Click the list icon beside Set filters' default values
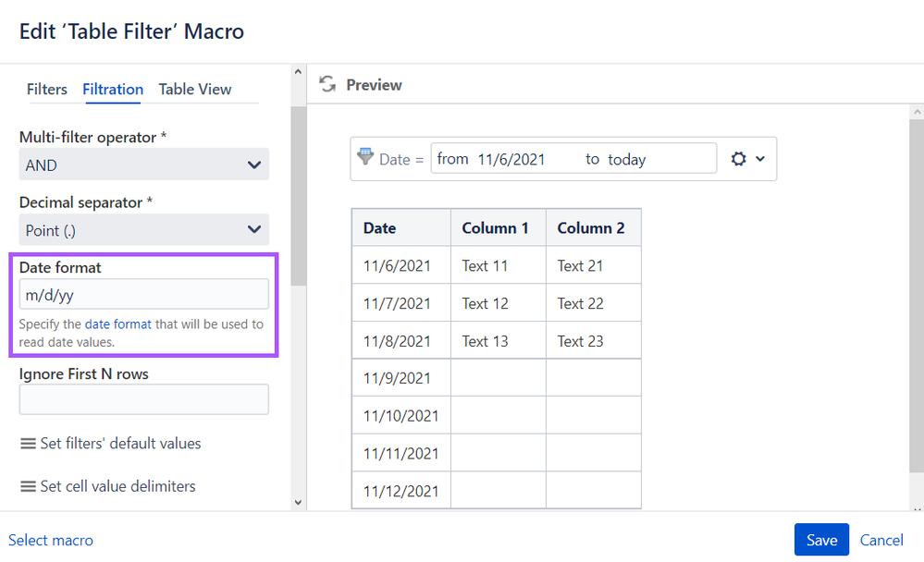 28,444
